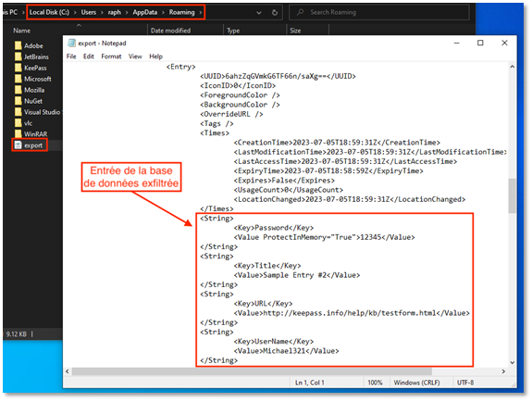
Task: Click the Notepad title bar icon
Action: (x=71, y=43)
